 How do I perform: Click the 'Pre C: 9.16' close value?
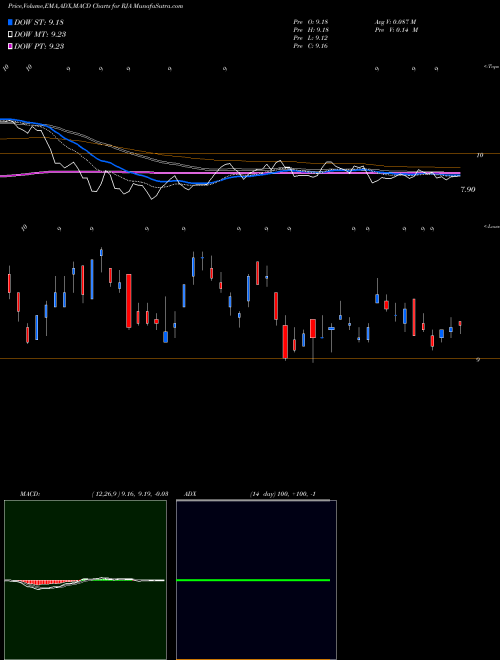pyautogui.click(x=311, y=46)
